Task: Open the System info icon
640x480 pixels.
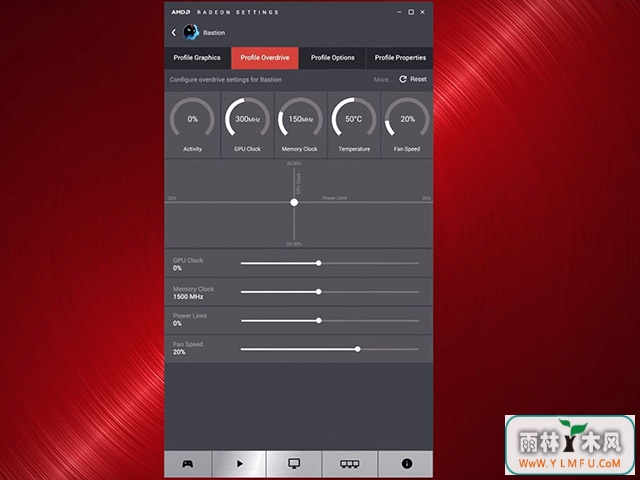Action: click(x=407, y=463)
